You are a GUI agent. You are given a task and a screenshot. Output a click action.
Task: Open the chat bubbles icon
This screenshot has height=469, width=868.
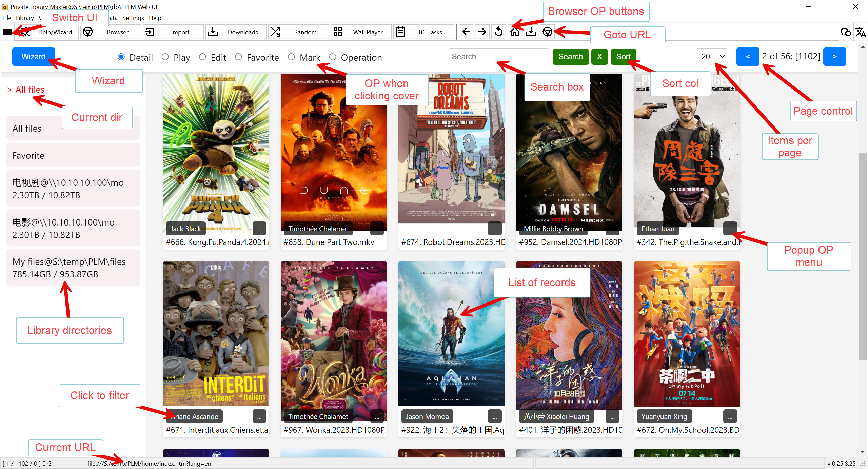click(x=846, y=32)
